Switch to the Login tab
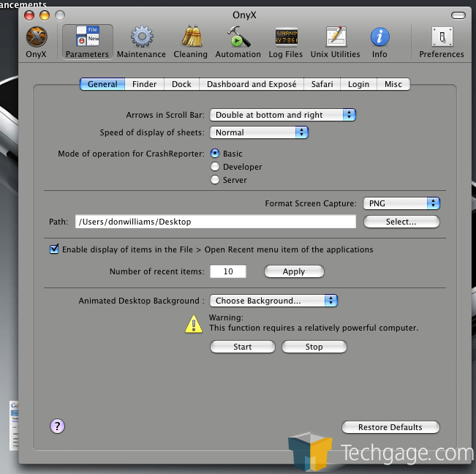This screenshot has width=476, height=474. point(358,84)
